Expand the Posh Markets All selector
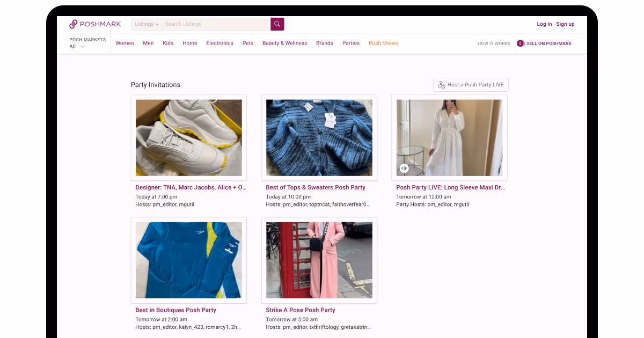The width and height of the screenshot is (644, 338). click(x=78, y=47)
